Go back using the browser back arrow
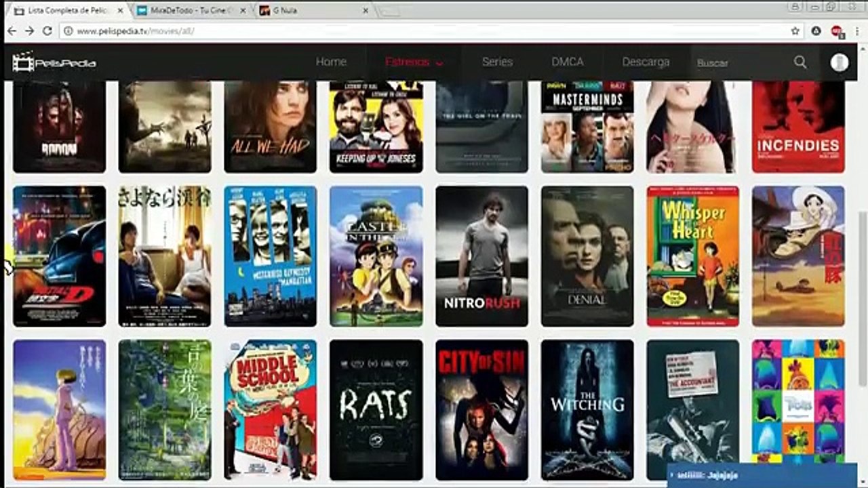 click(x=12, y=31)
